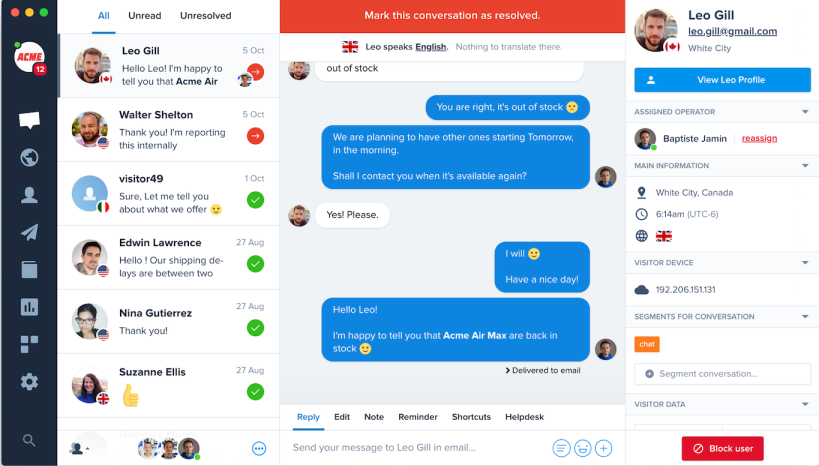Click the reassign operator link
The width and height of the screenshot is (819, 466).
point(759,138)
